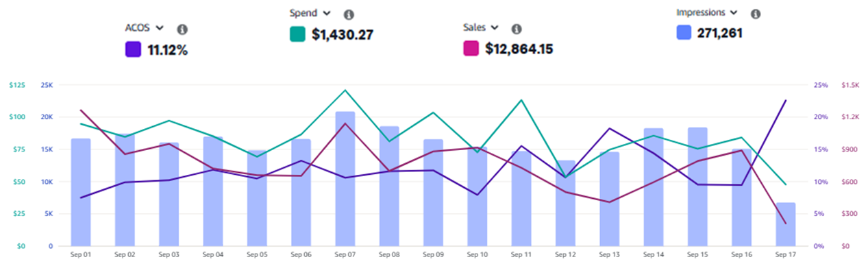Select the Sep 07 impressions bar
The height and width of the screenshot is (277, 868).
coord(345,178)
